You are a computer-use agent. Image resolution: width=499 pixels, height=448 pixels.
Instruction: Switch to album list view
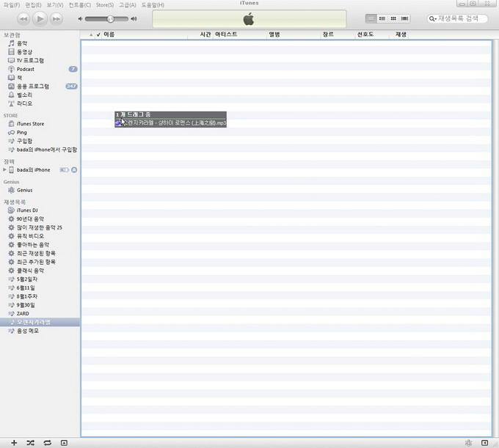(382, 18)
